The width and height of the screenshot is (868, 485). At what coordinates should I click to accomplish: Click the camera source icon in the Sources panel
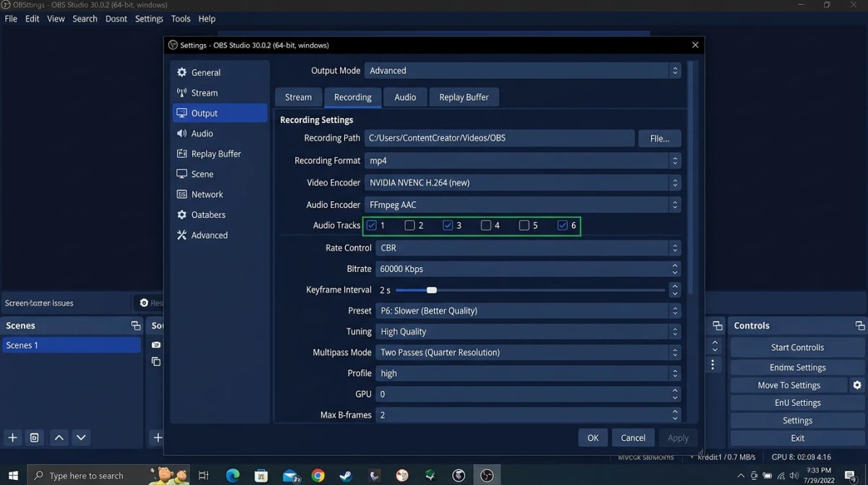[x=156, y=345]
